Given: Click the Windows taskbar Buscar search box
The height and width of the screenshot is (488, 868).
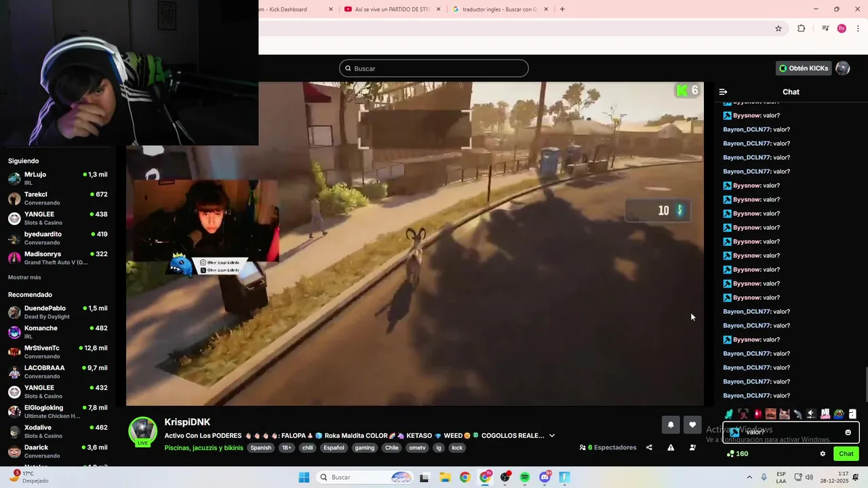Looking at the screenshot, I should click(366, 477).
